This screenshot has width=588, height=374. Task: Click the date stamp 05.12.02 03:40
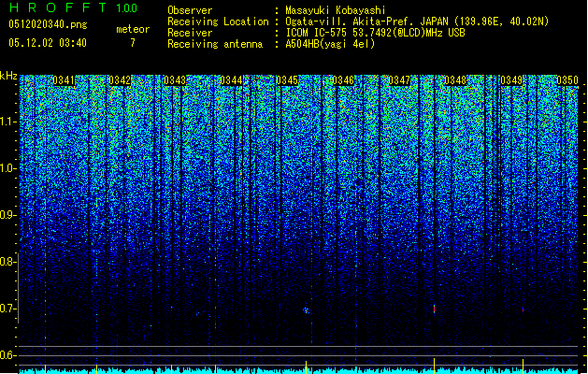pos(48,43)
